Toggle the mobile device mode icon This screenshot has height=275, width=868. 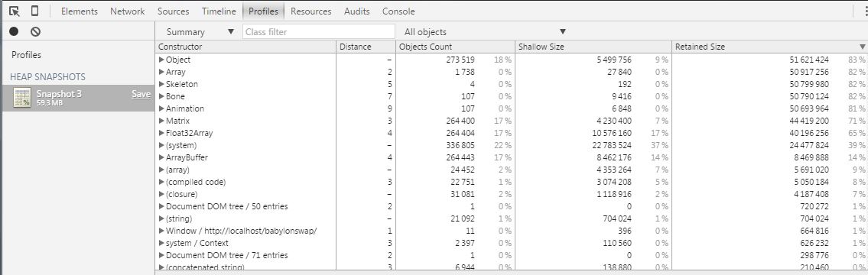click(34, 11)
